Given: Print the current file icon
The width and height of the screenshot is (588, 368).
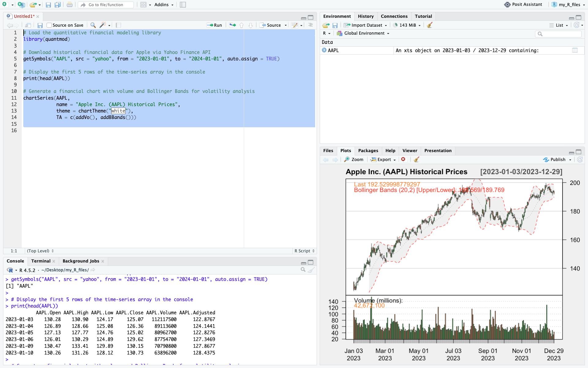Looking at the screenshot, I should pyautogui.click(x=70, y=5).
